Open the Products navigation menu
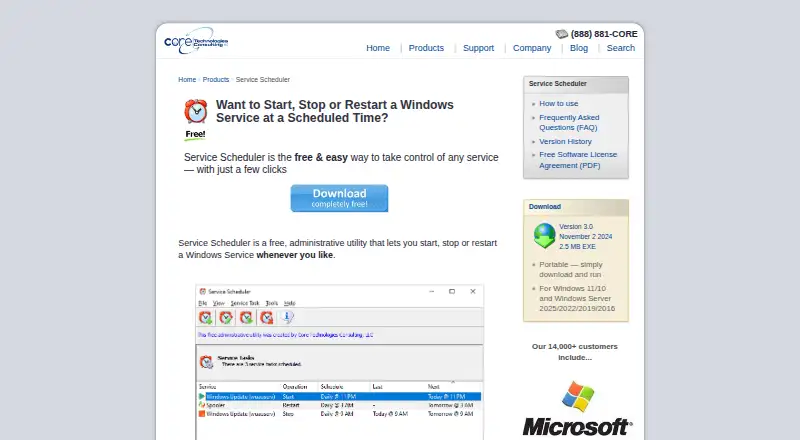 pos(426,48)
